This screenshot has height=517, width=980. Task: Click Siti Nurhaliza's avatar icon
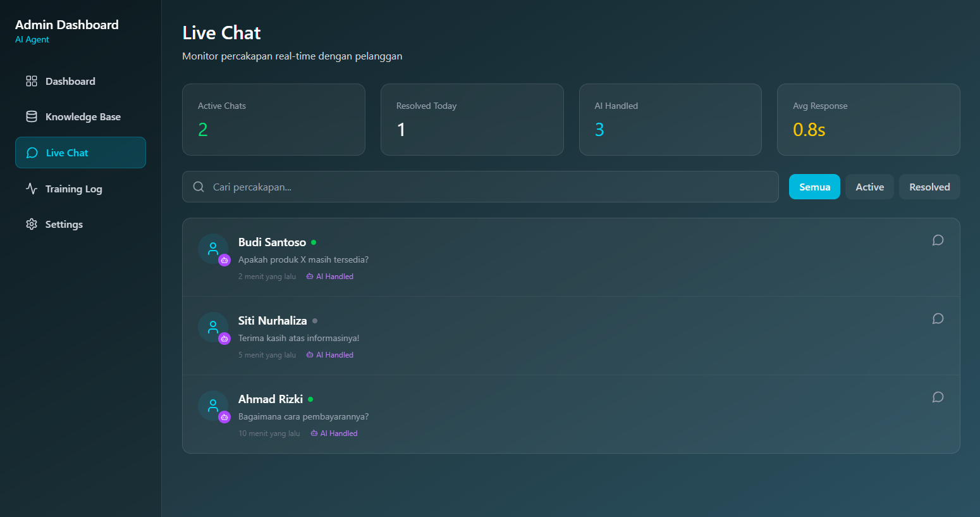tap(213, 327)
